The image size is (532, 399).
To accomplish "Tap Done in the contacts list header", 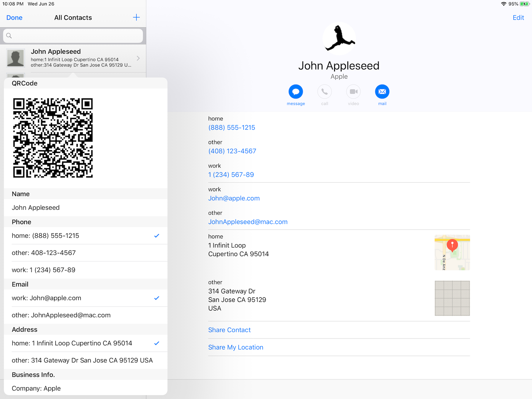I will [x=14, y=18].
